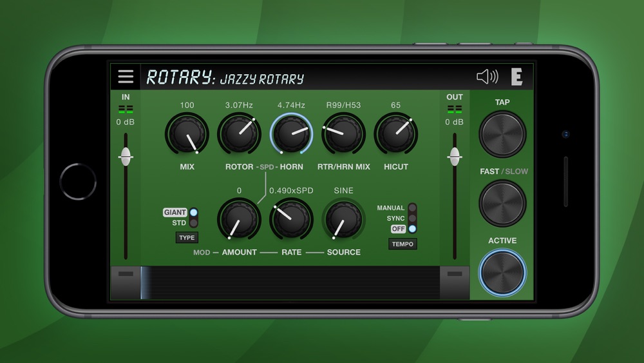Click the ROTOR speed knob
The image size is (644, 363).
239,134
